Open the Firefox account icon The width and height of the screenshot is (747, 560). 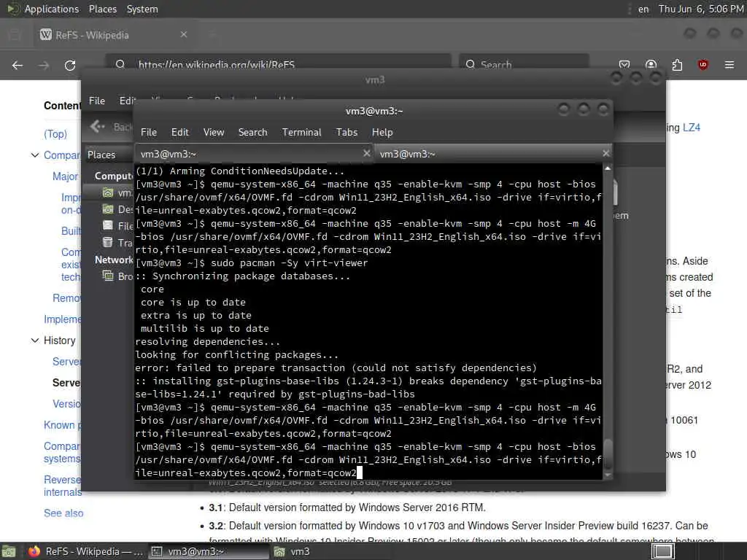[x=651, y=65]
